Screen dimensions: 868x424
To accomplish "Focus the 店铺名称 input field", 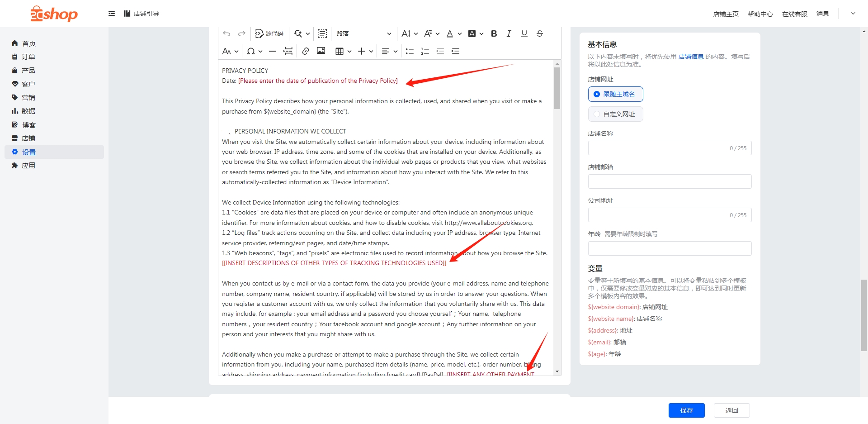I will click(x=670, y=148).
